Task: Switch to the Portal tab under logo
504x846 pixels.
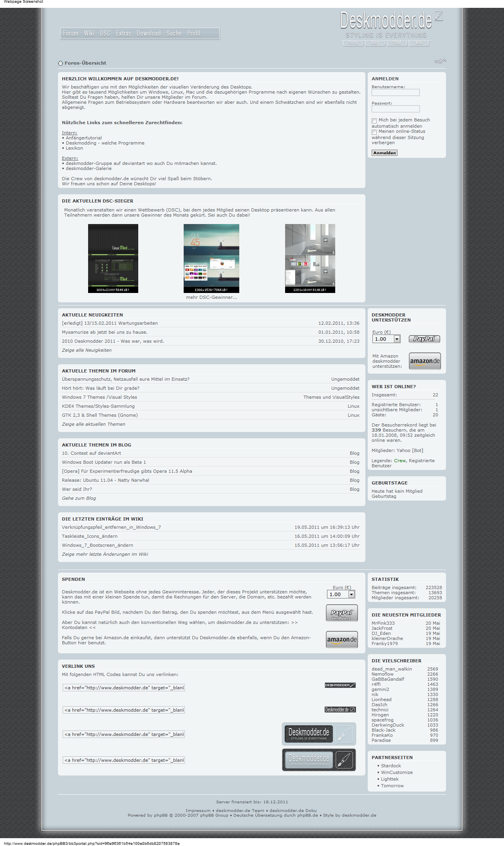Action: point(353,43)
